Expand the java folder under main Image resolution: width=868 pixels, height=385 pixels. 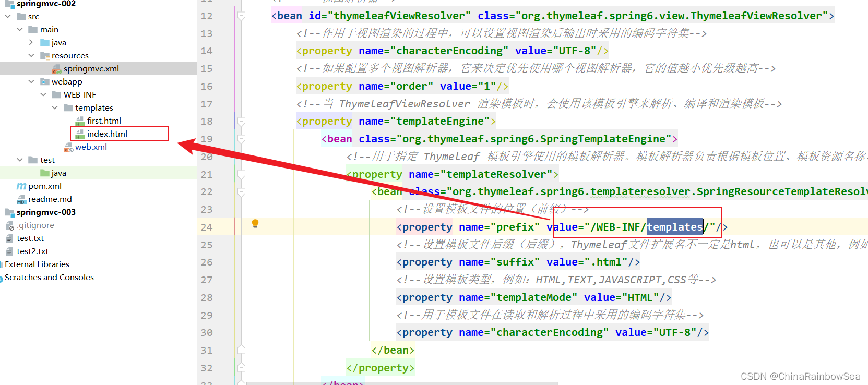[31, 42]
